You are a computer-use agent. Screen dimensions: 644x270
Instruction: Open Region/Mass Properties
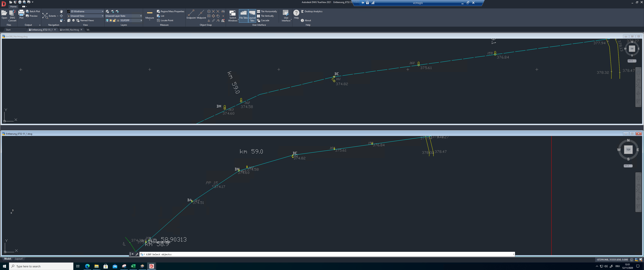click(171, 11)
